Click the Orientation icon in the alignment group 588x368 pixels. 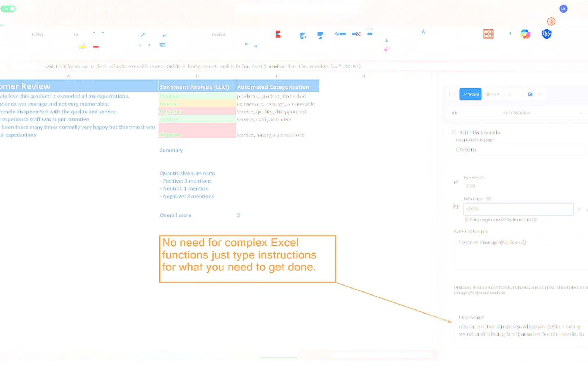tap(143, 35)
